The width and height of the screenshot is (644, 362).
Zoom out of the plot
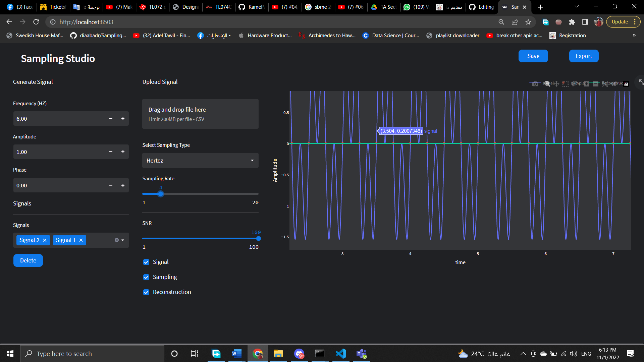tap(596, 84)
